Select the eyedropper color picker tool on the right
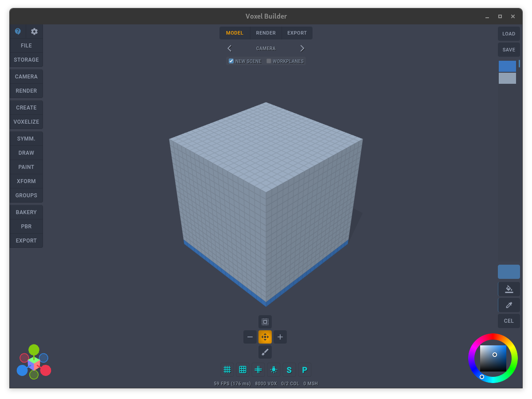Viewport: 532px width, 399px height. pyautogui.click(x=509, y=305)
